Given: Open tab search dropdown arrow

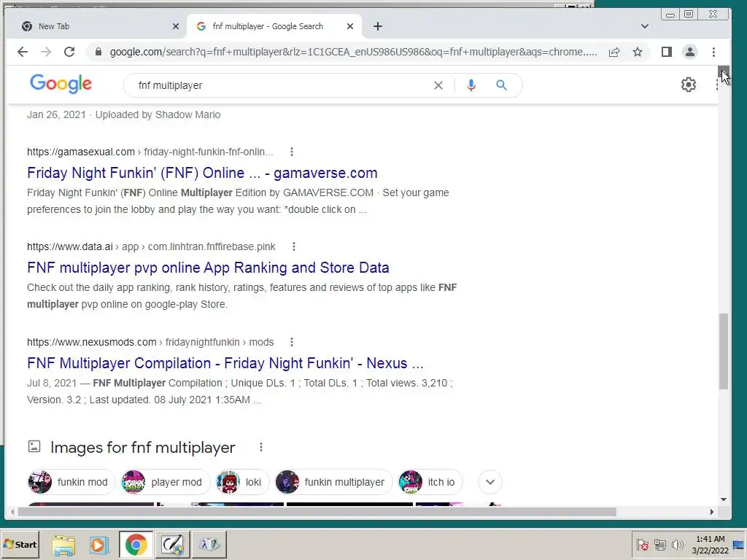Looking at the screenshot, I should click(x=645, y=26).
